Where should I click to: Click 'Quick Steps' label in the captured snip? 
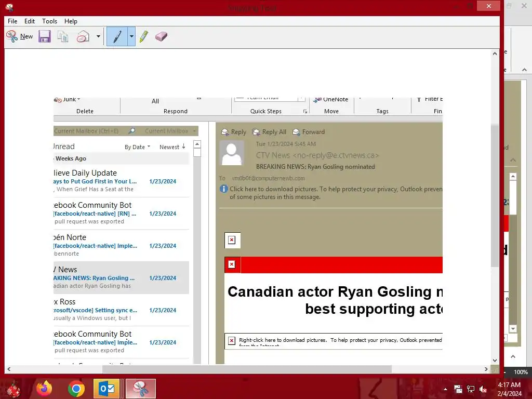(x=266, y=111)
